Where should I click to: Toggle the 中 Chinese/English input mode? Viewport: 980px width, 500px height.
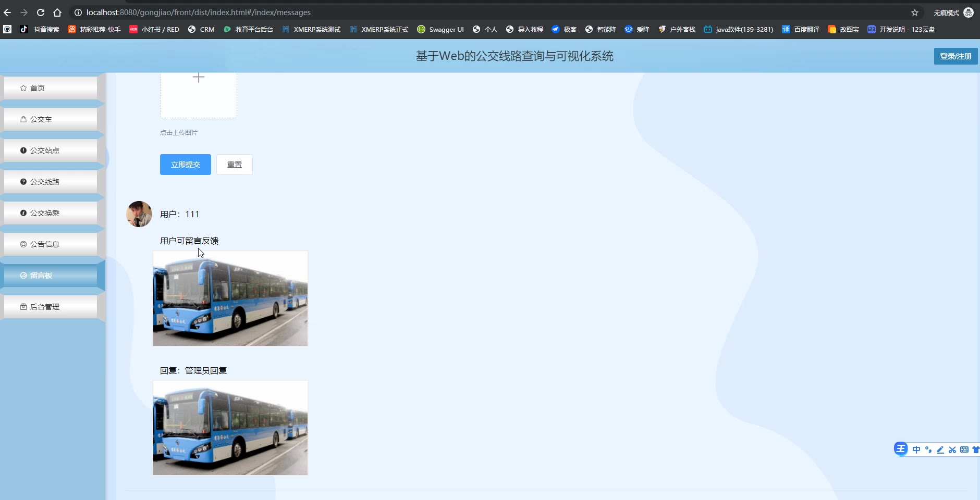click(x=916, y=450)
